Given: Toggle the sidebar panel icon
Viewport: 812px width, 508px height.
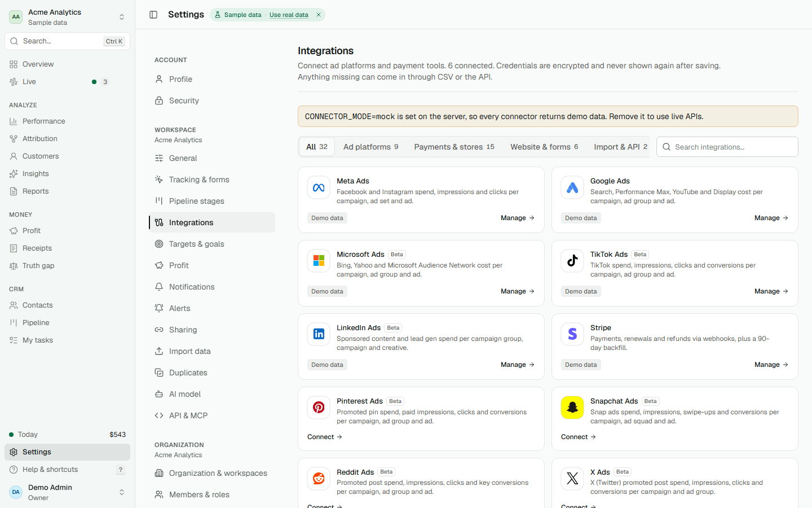Looking at the screenshot, I should point(153,15).
